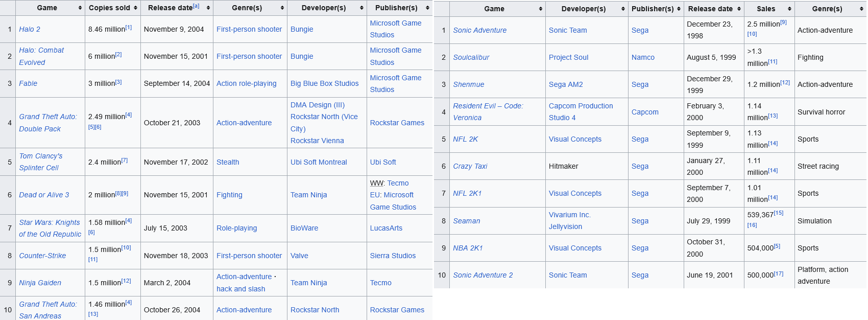
Task: Click LucasArts publisher link
Action: (x=386, y=228)
